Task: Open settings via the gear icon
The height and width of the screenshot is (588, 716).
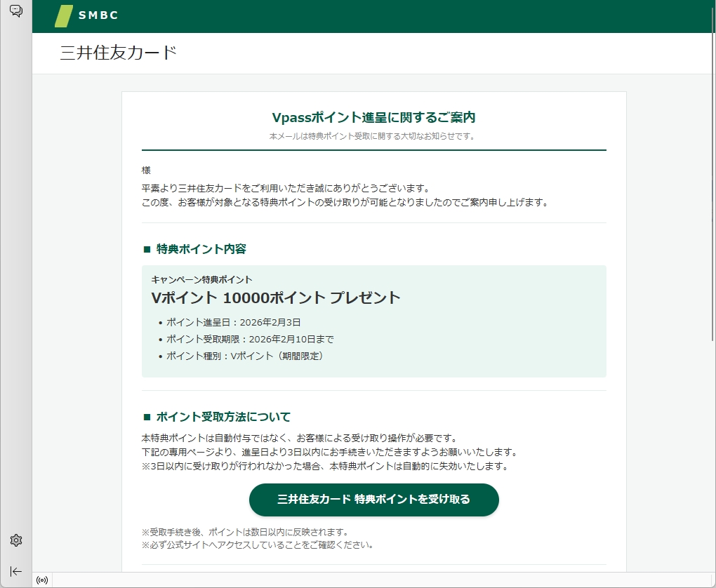Action: (x=16, y=540)
